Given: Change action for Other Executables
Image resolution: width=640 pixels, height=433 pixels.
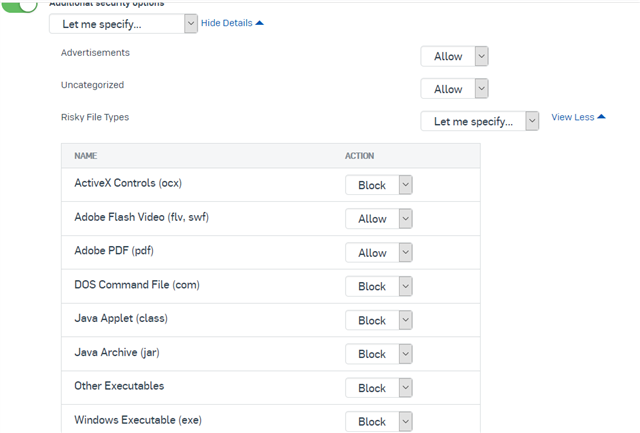Looking at the screenshot, I should [379, 388].
